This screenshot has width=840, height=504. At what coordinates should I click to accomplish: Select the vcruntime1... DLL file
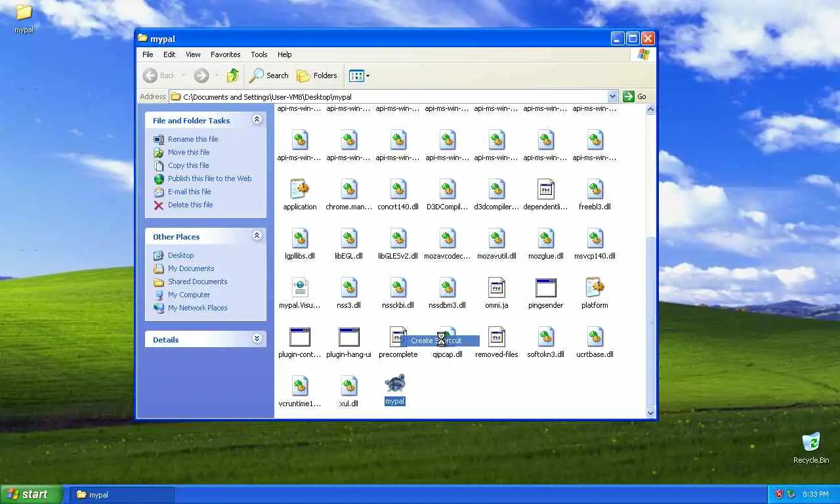pyautogui.click(x=300, y=386)
